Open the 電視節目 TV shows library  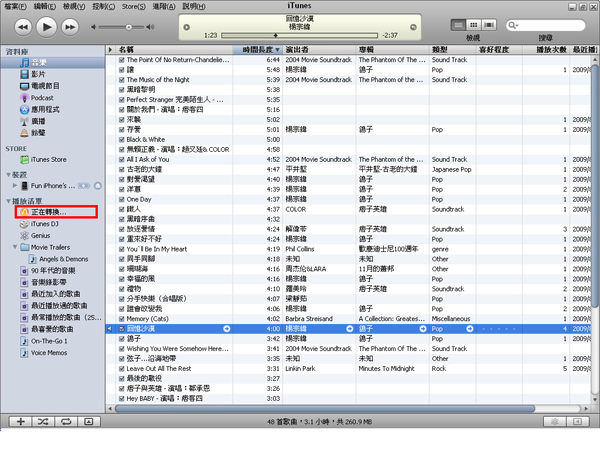[40, 86]
